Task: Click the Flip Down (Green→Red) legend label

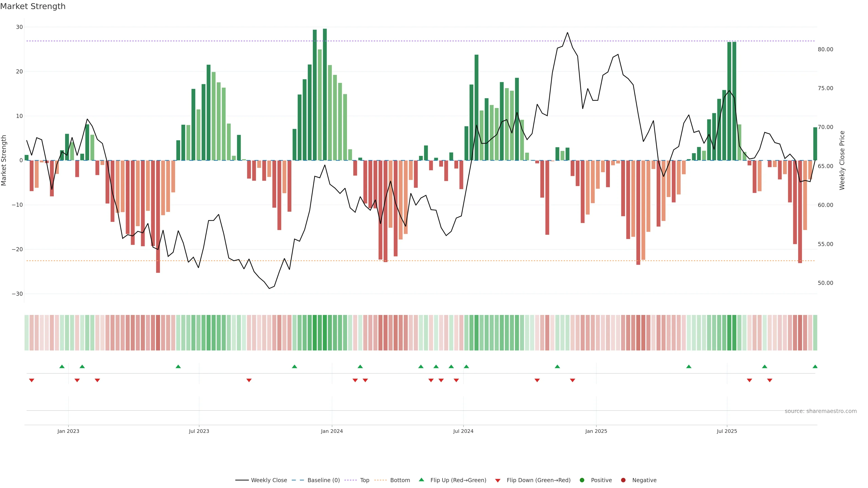Action: 538,480
